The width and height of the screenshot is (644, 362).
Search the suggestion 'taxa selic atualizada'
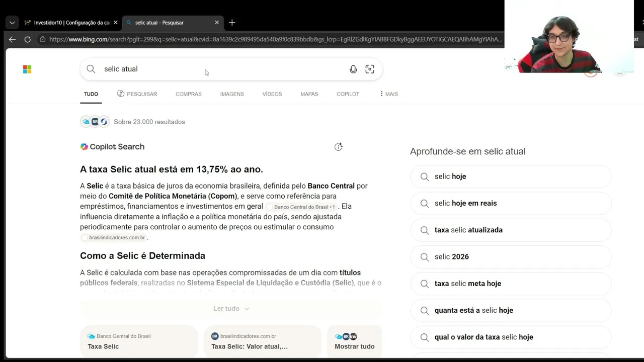511,230
